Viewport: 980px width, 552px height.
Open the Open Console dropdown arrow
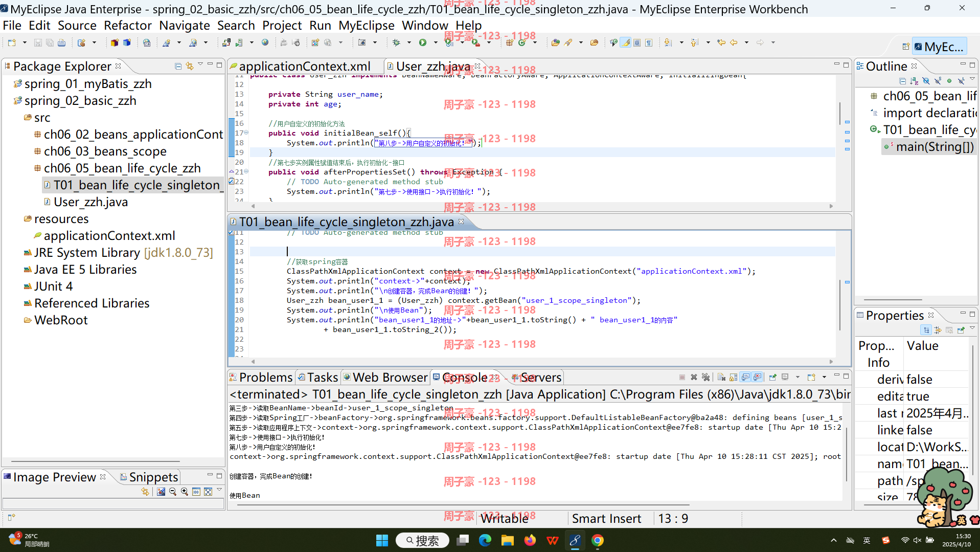coord(824,378)
